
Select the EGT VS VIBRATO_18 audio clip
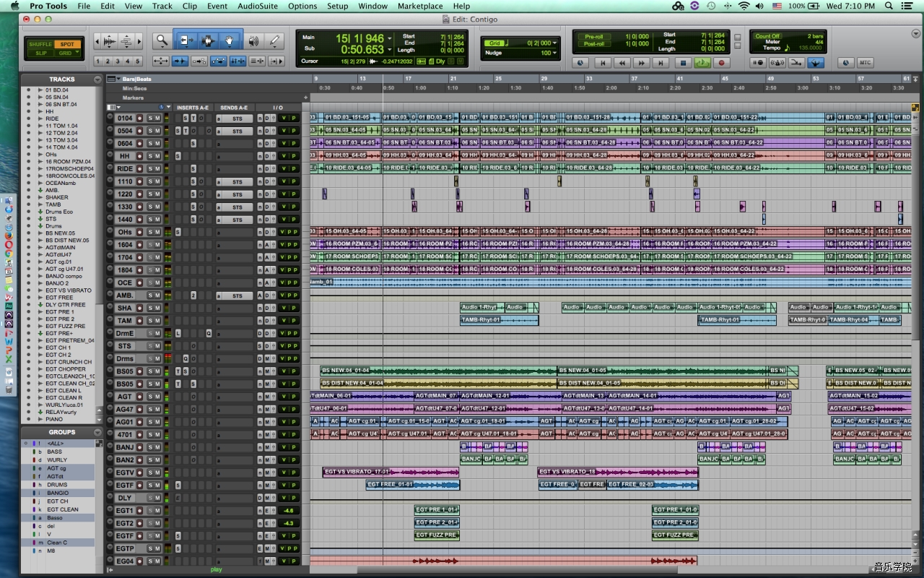coord(617,472)
